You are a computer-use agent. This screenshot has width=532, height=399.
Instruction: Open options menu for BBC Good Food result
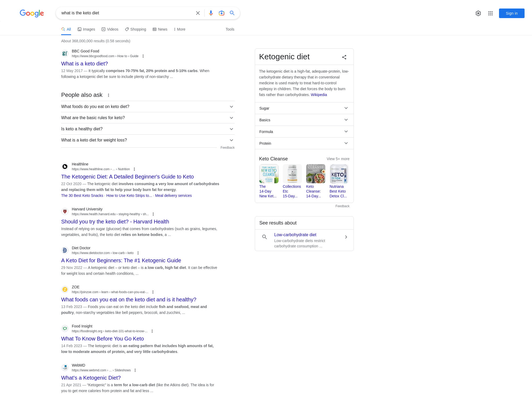(143, 56)
